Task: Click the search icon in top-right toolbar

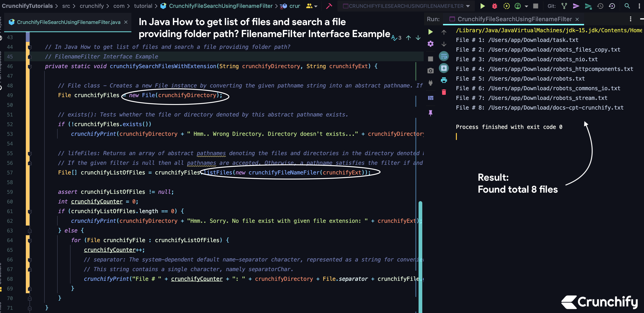Action: [627, 6]
